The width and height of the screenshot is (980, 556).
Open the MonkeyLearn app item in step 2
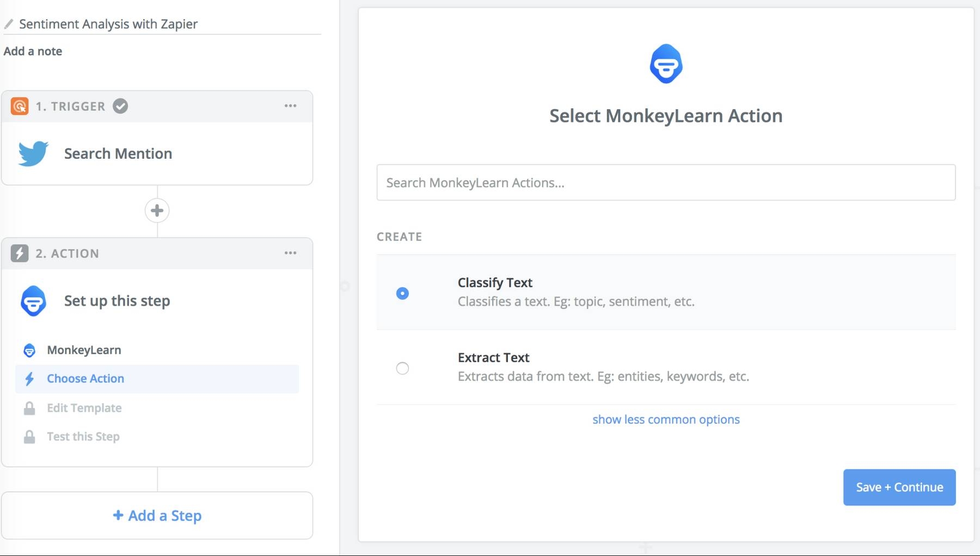pyautogui.click(x=84, y=350)
